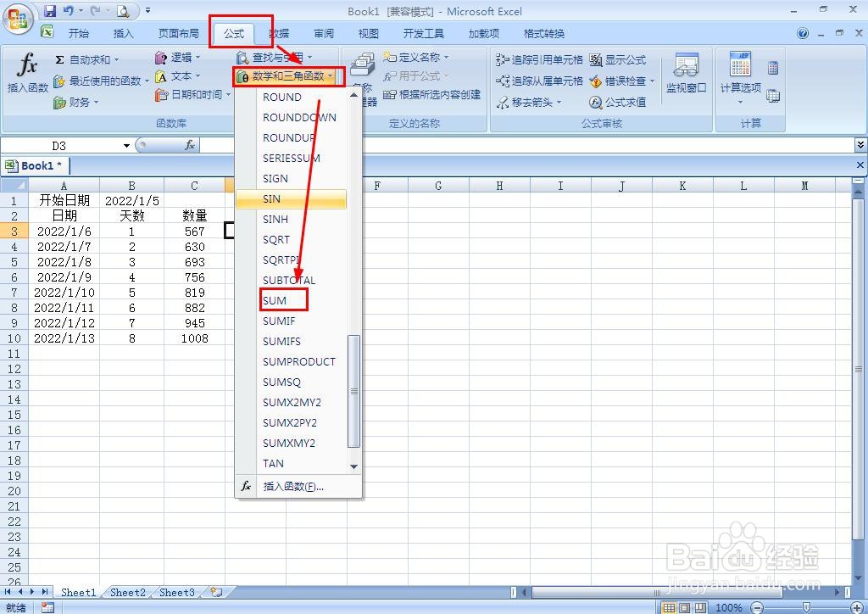This screenshot has height=614, width=868.
Task: Open Logical (逻辑) functions list
Action: pos(177,57)
